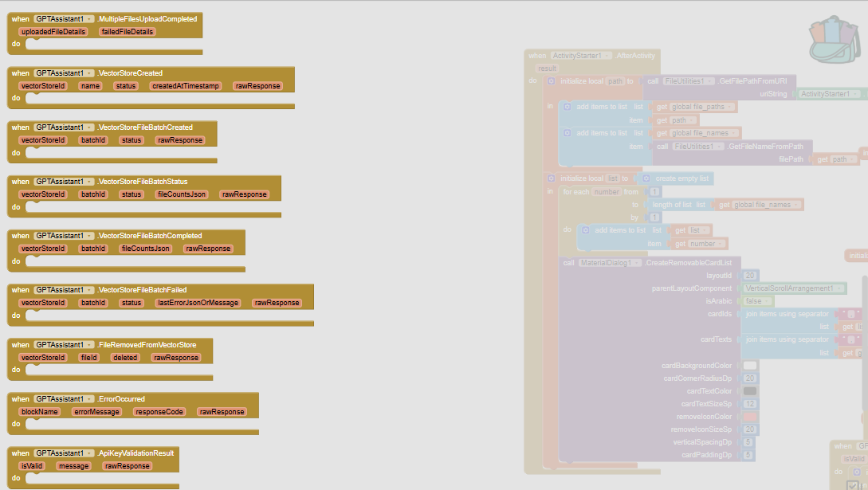868x490 pixels.
Task: Click the layoutId number field
Action: click(x=750, y=276)
